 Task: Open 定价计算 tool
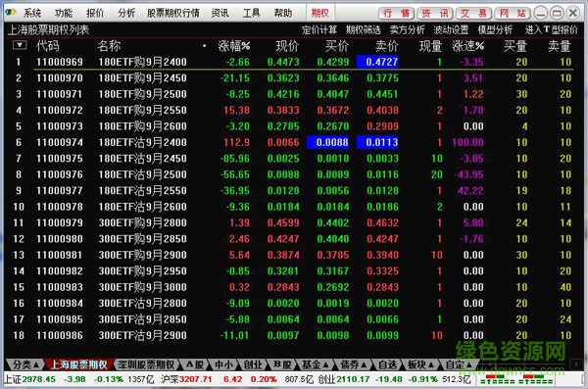tap(319, 30)
